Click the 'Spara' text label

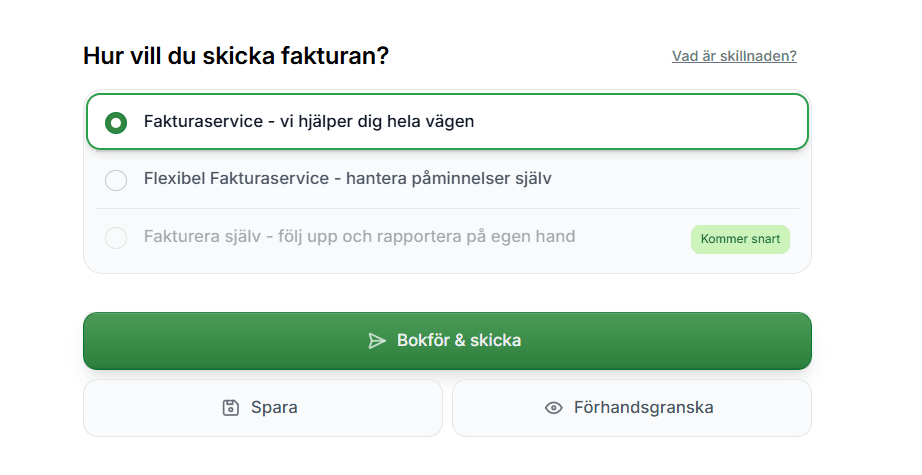274,408
